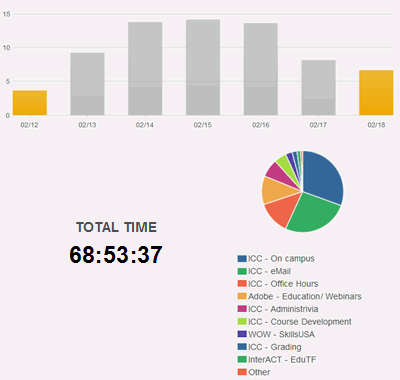400x380 pixels.
Task: Select the tallest bar for 02/15
Action: point(203,67)
